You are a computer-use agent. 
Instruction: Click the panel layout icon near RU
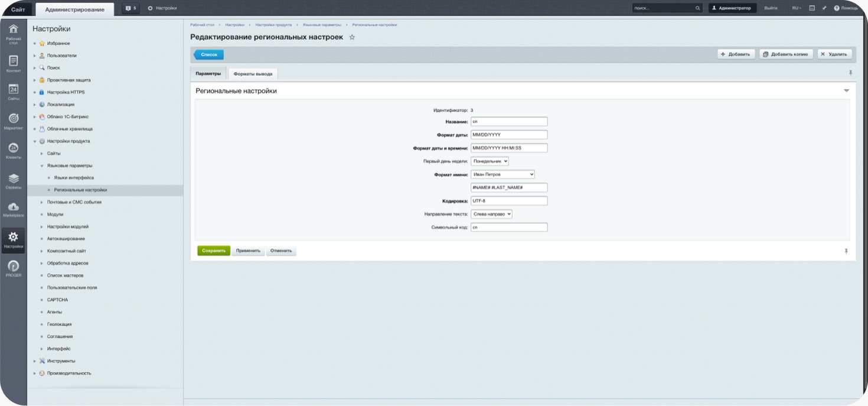[812, 8]
